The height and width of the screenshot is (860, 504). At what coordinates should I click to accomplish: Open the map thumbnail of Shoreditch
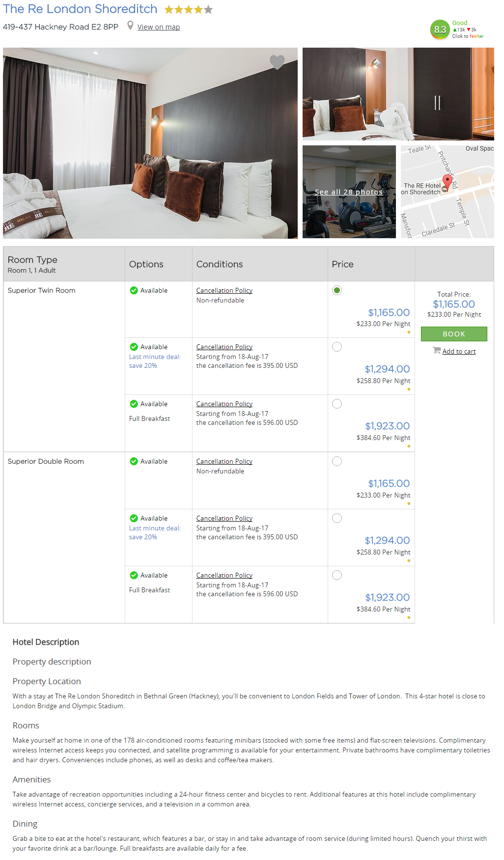448,192
